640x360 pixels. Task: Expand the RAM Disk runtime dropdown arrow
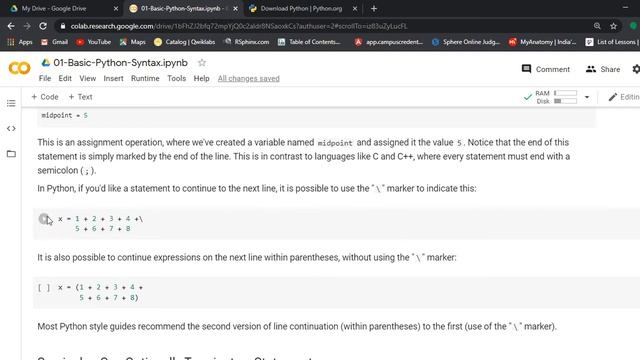click(587, 97)
